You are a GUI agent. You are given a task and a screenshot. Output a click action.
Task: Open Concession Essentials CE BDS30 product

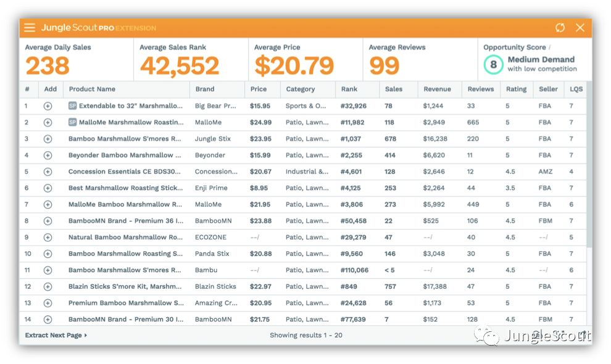click(x=125, y=172)
